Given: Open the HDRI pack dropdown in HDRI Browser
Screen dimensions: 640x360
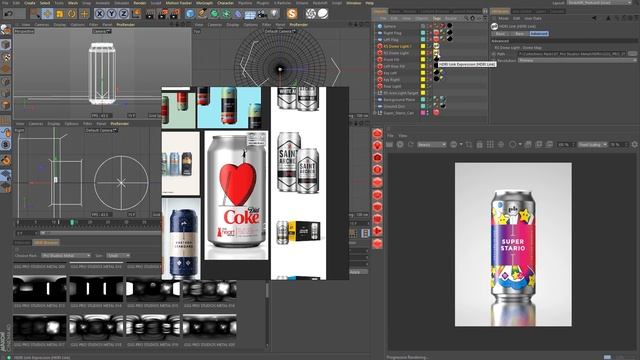Looking at the screenshot, I should click(x=66, y=256).
